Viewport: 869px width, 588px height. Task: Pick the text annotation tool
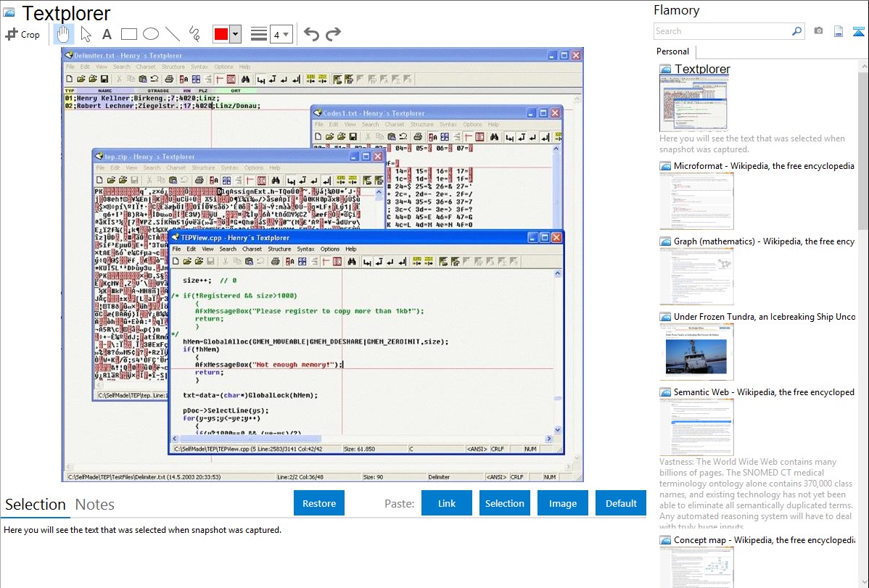tap(107, 34)
